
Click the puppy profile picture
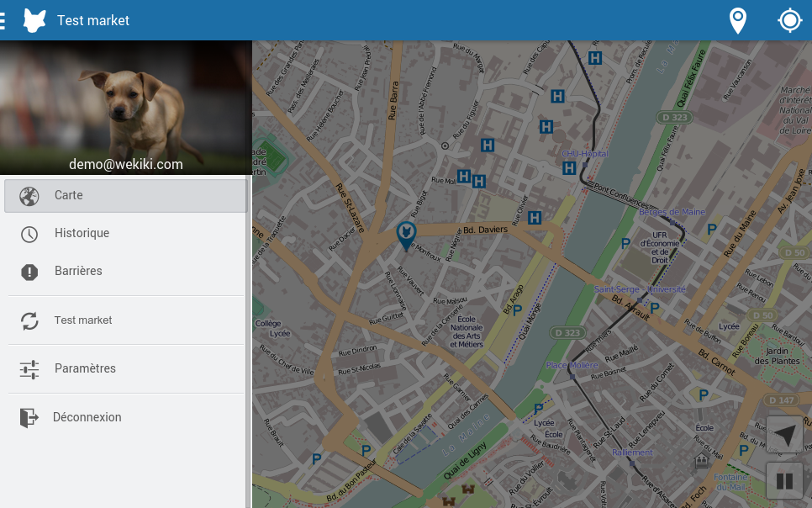coord(126,108)
